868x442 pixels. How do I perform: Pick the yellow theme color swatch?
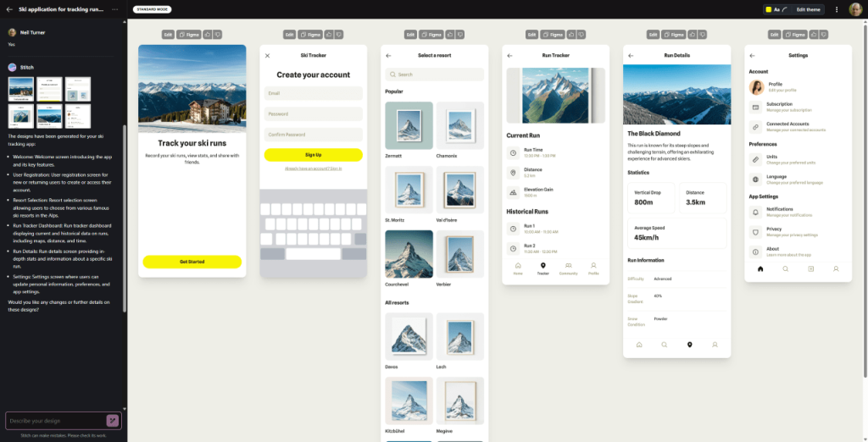click(x=768, y=9)
